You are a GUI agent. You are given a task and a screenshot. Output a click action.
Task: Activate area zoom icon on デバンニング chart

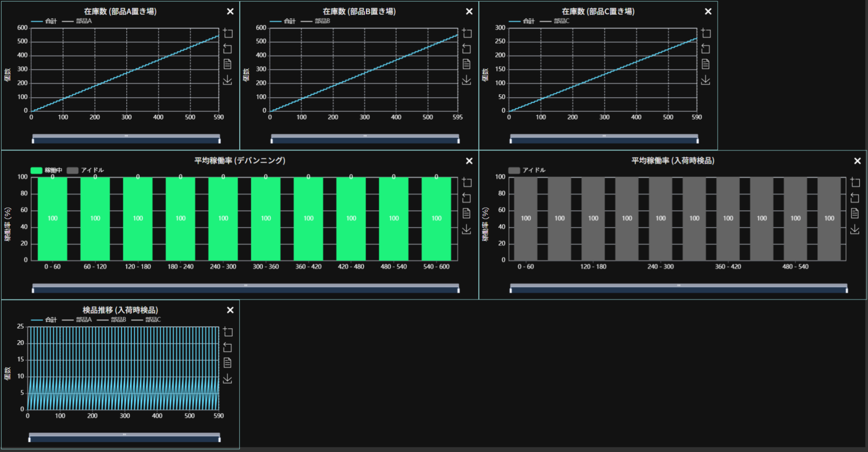467,183
